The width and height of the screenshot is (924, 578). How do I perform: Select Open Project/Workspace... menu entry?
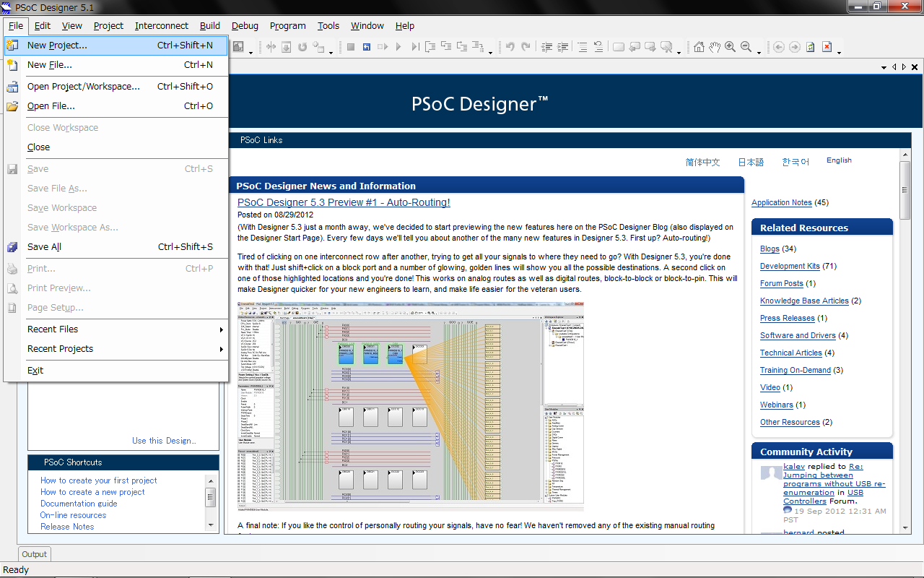[x=116, y=87]
